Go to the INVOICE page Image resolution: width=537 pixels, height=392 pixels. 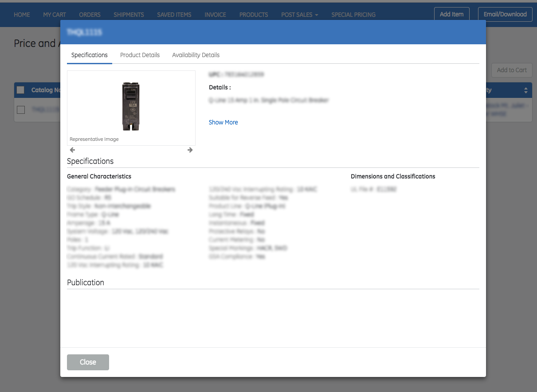click(216, 15)
